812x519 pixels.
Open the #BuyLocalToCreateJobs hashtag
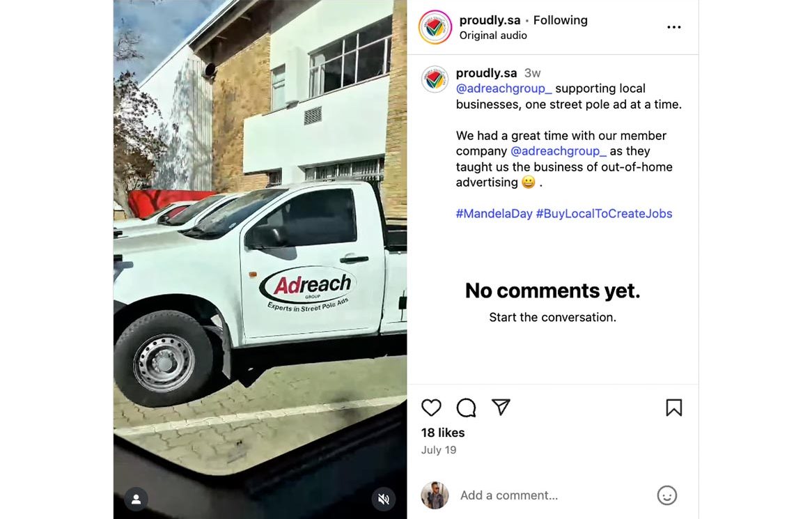click(x=604, y=214)
